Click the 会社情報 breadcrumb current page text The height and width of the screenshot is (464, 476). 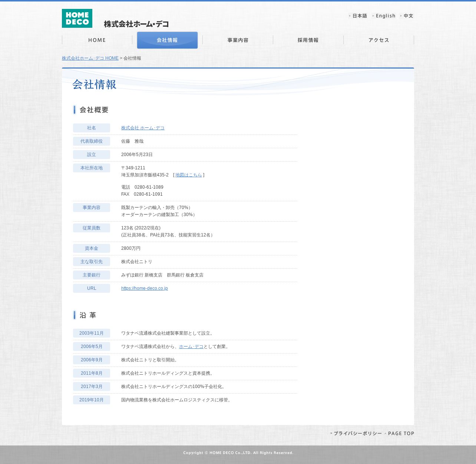click(132, 58)
